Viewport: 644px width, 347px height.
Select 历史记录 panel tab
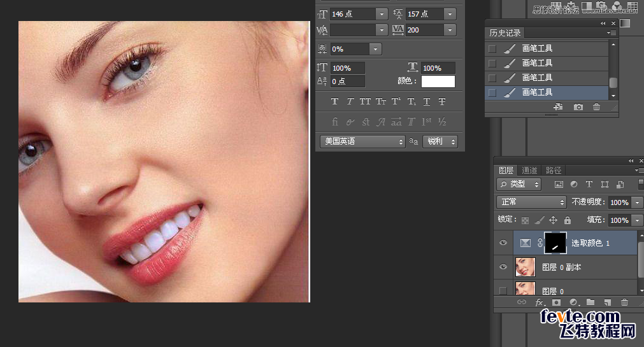[x=504, y=33]
